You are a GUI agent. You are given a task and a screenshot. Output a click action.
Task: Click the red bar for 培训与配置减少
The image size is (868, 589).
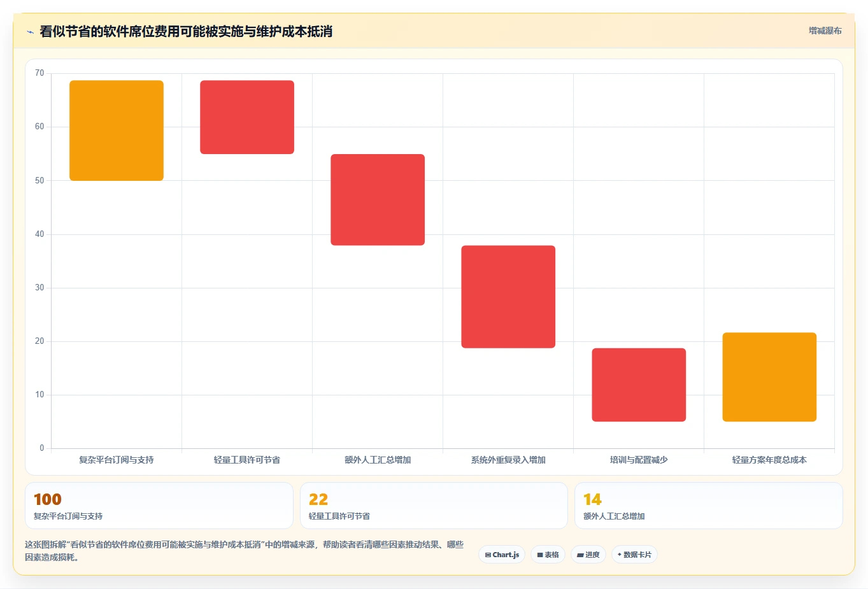click(x=639, y=385)
